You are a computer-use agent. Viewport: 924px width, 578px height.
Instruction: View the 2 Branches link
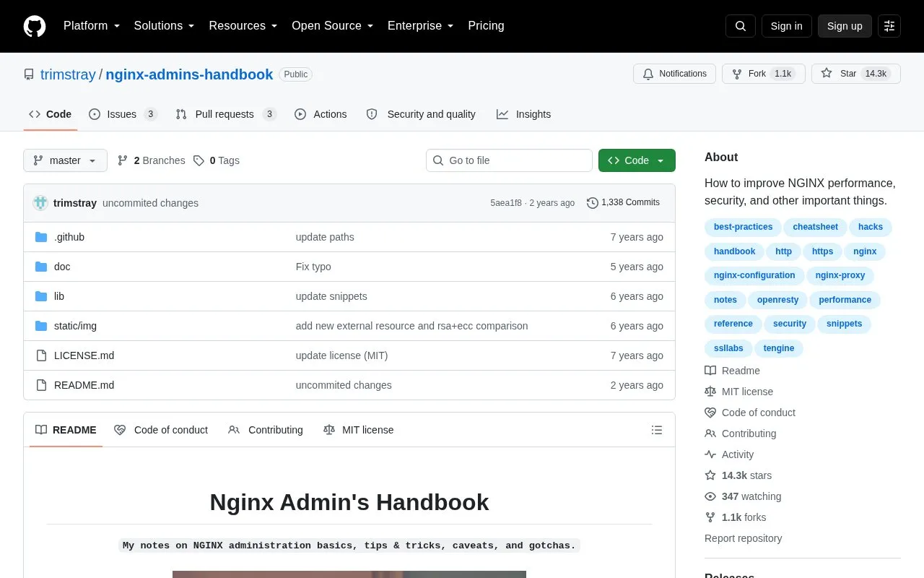[151, 160]
